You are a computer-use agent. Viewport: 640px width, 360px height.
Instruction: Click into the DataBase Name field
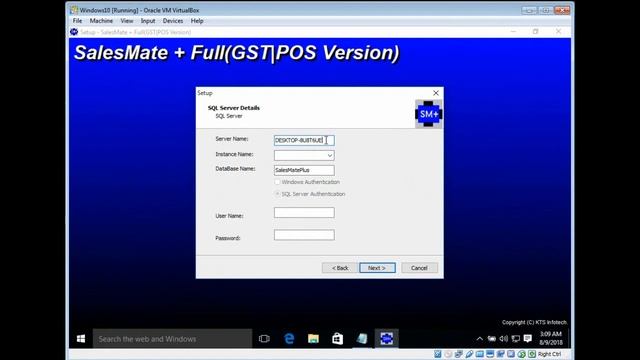(x=304, y=170)
